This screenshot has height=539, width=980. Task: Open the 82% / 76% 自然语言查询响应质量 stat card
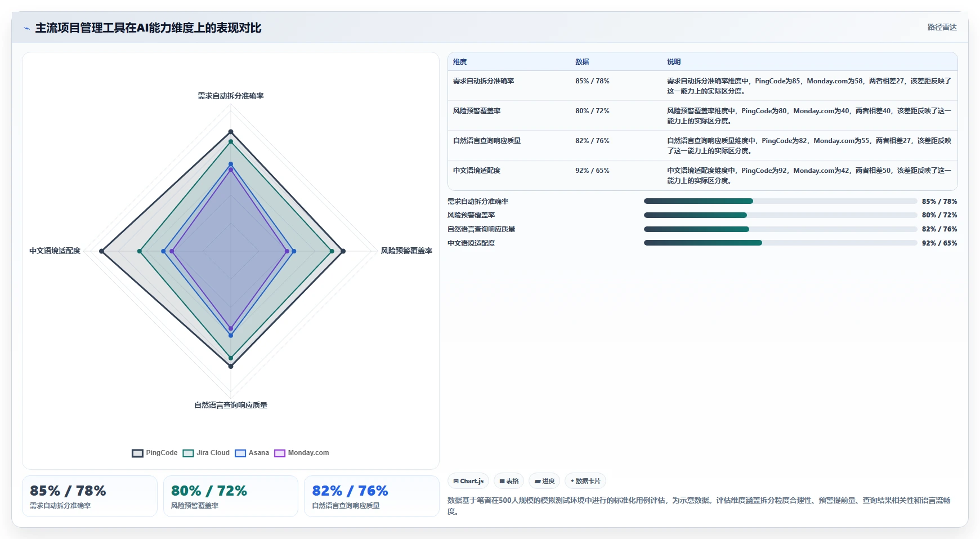pos(372,496)
